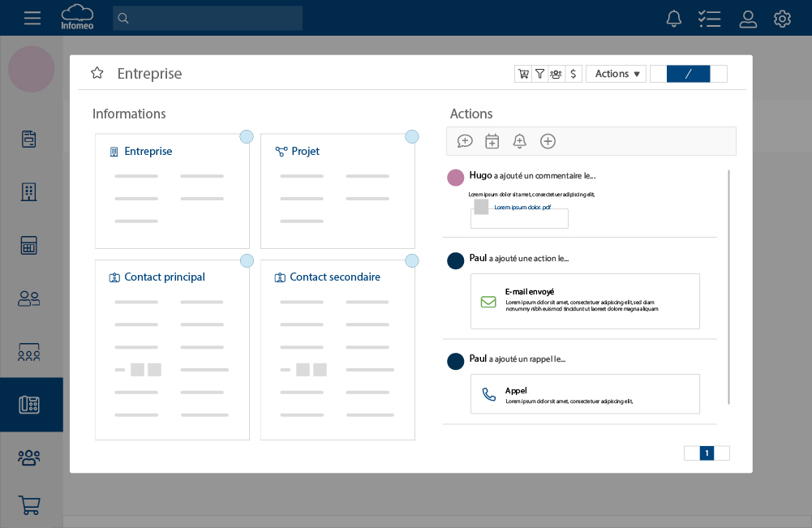The image size is (812, 528).
Task: Open notifications from the top bar bell
Action: 674,18
